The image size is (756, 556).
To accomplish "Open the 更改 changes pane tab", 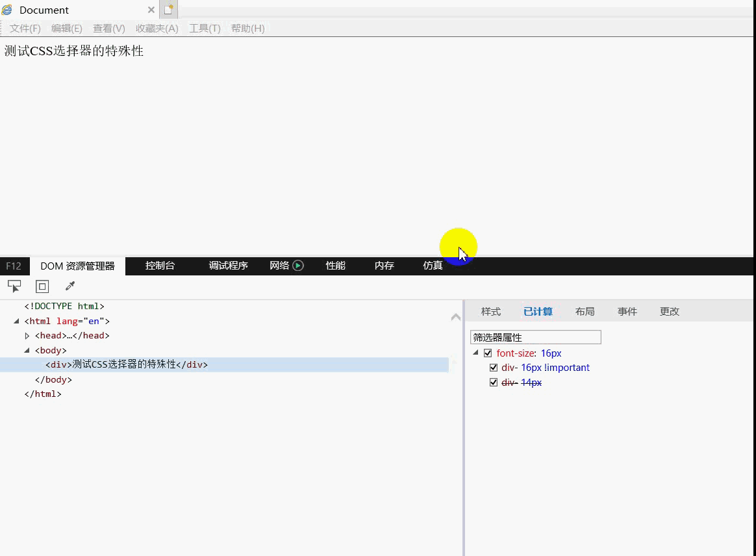I will pos(670,312).
